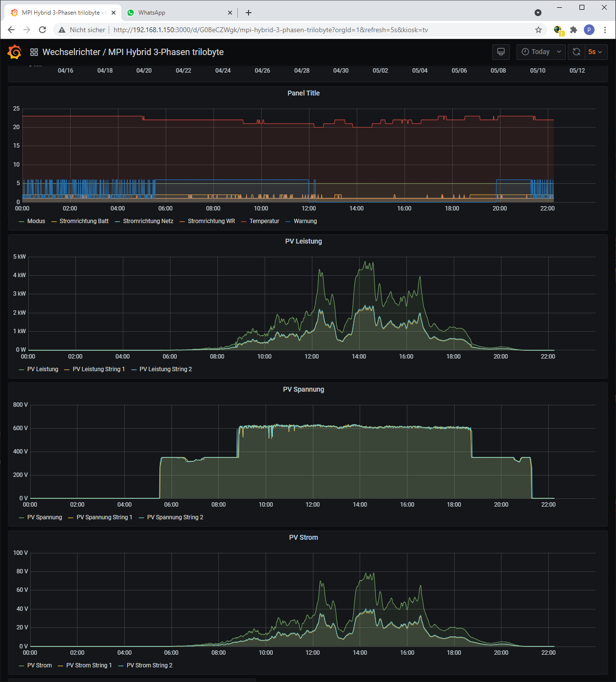Cycle view mode monitor icon

point(500,52)
